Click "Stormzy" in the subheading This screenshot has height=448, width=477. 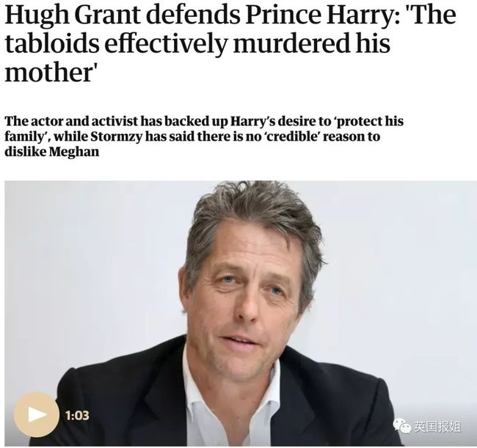pyautogui.click(x=117, y=137)
